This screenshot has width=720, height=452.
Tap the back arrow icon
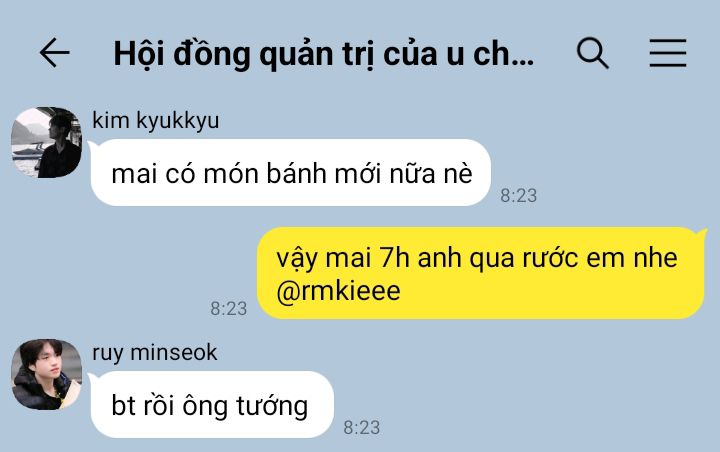(x=55, y=53)
